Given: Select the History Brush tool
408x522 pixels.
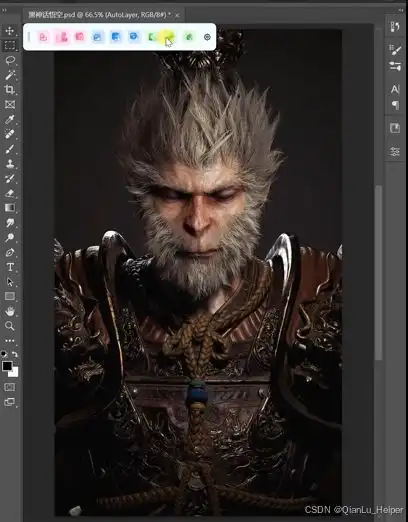Looking at the screenshot, I should [x=10, y=178].
